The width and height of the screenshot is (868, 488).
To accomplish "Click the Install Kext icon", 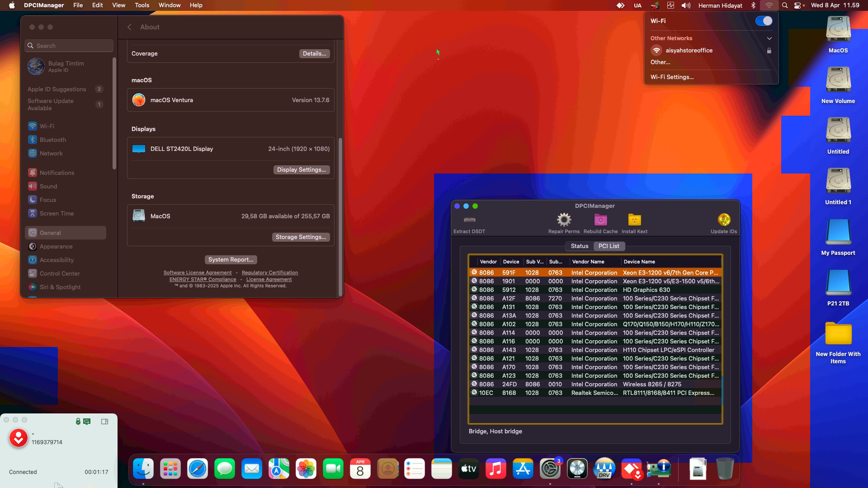I will pos(634,220).
